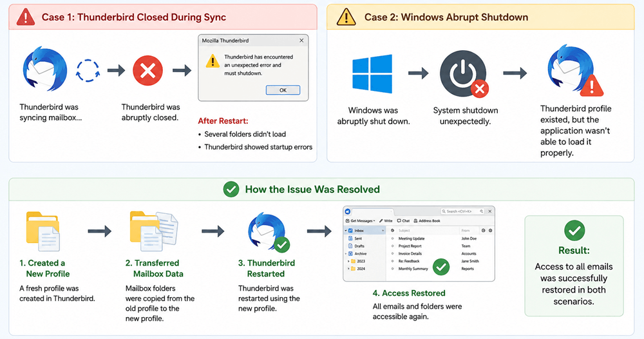Screen dimensions: 644x339
Task: Click the first round icon right of From header
Action: pos(484,231)
